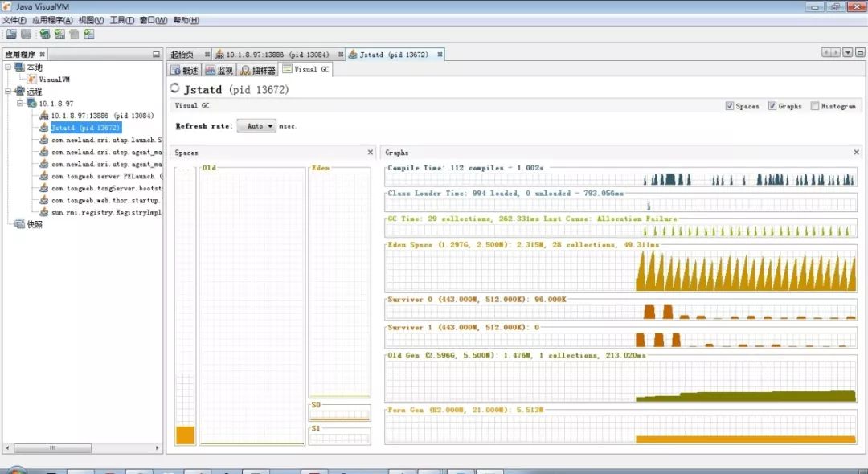Collapse the 10.1.8.97 host node
This screenshot has width=868, height=474.
[20, 104]
